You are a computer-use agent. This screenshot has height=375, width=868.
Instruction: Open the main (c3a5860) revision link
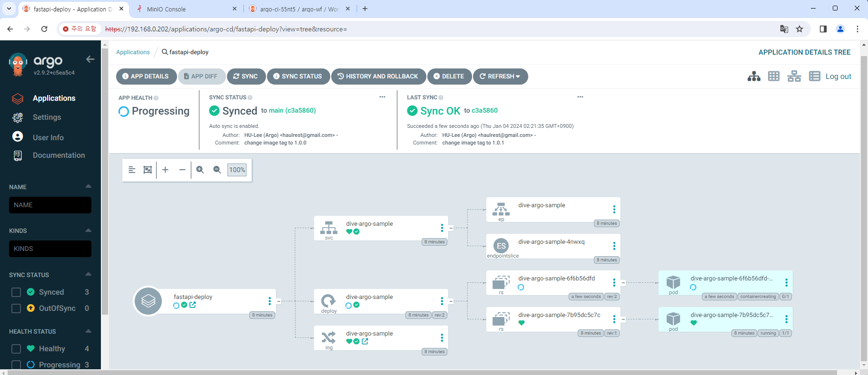292,111
